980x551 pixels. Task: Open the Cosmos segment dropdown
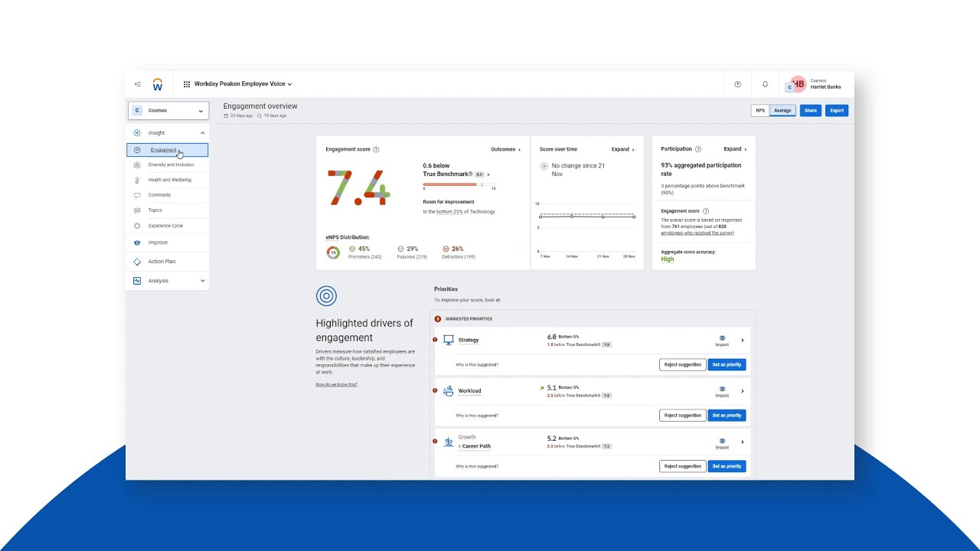point(168,110)
